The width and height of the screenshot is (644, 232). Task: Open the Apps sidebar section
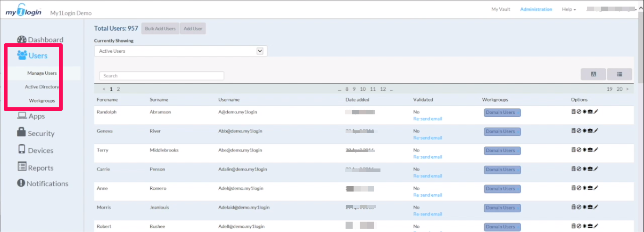31,116
